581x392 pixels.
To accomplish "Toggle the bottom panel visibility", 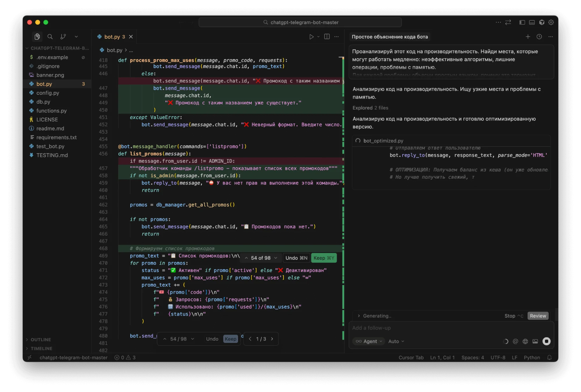I will click(532, 22).
